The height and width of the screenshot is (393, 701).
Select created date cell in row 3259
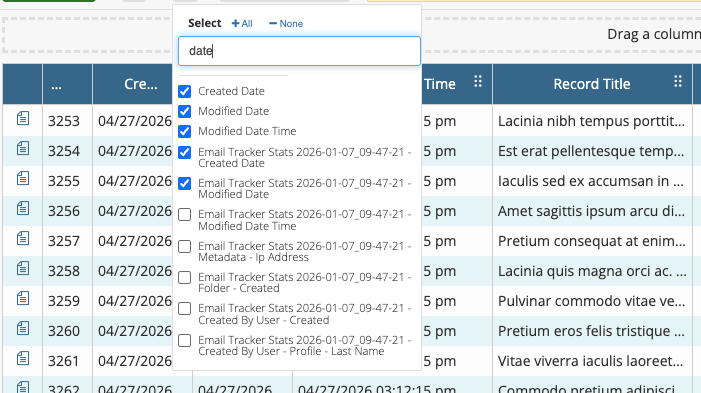coord(135,301)
